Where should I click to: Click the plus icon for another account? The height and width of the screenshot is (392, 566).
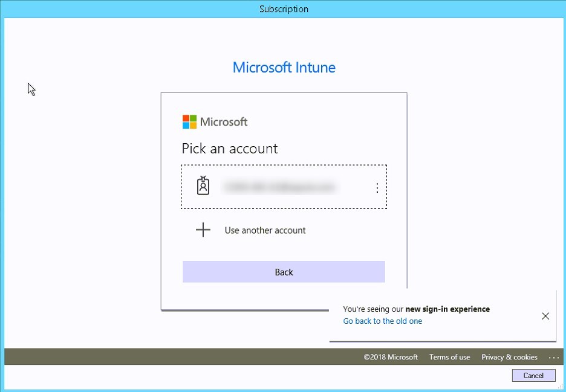click(203, 230)
